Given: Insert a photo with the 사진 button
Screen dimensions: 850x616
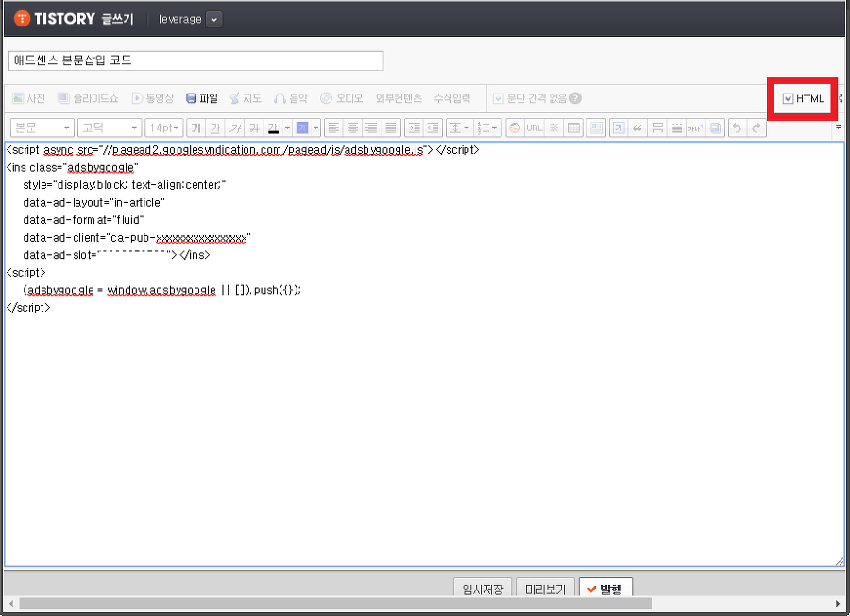Looking at the screenshot, I should (28, 98).
